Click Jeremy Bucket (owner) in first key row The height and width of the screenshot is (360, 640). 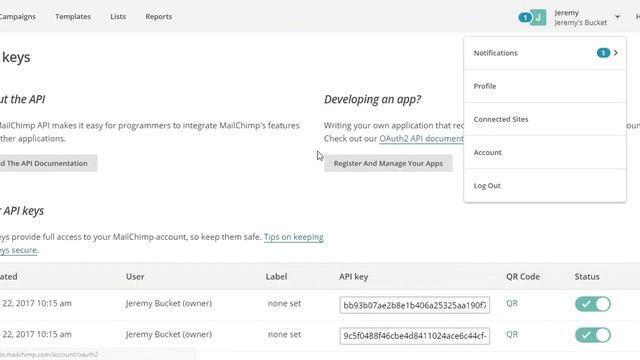pos(169,303)
